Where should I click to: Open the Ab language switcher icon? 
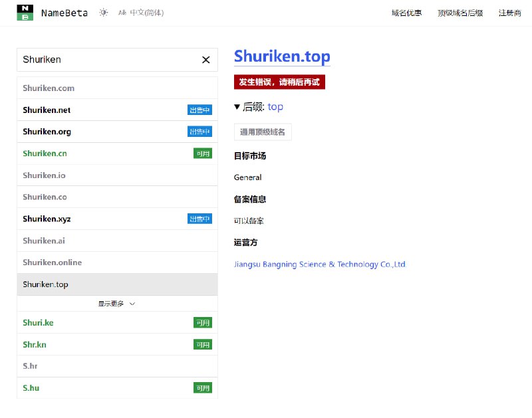pyautogui.click(x=122, y=13)
